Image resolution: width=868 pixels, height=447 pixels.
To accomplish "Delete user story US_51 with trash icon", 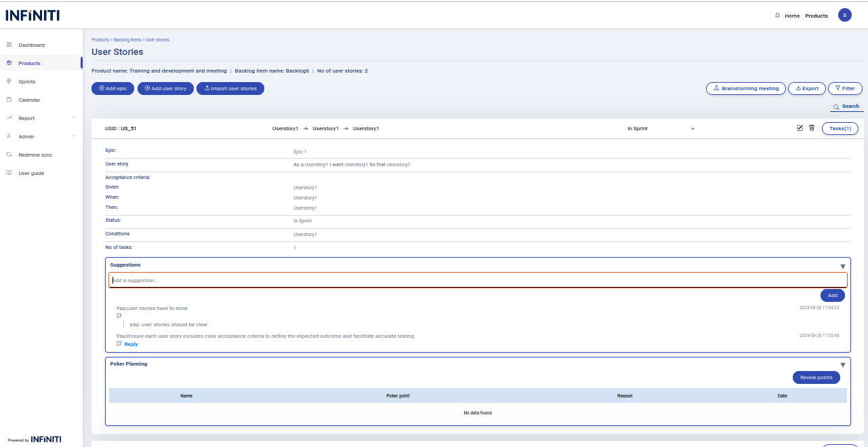I will click(812, 128).
